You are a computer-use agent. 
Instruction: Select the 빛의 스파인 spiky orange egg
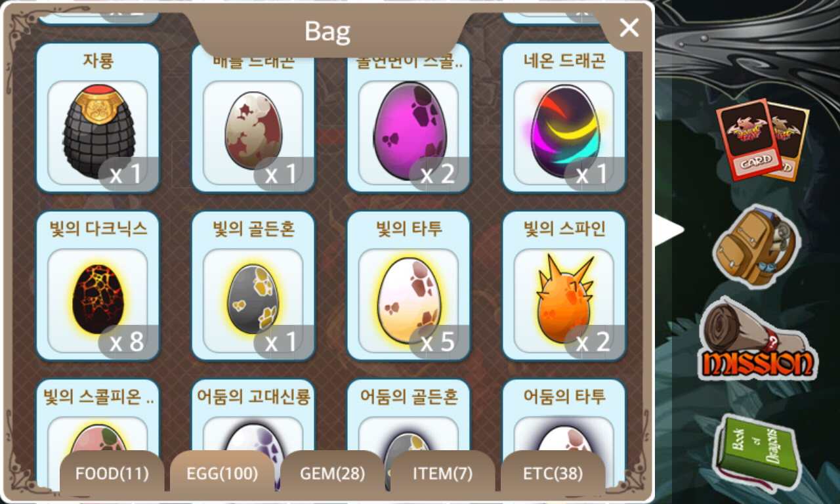point(564,285)
